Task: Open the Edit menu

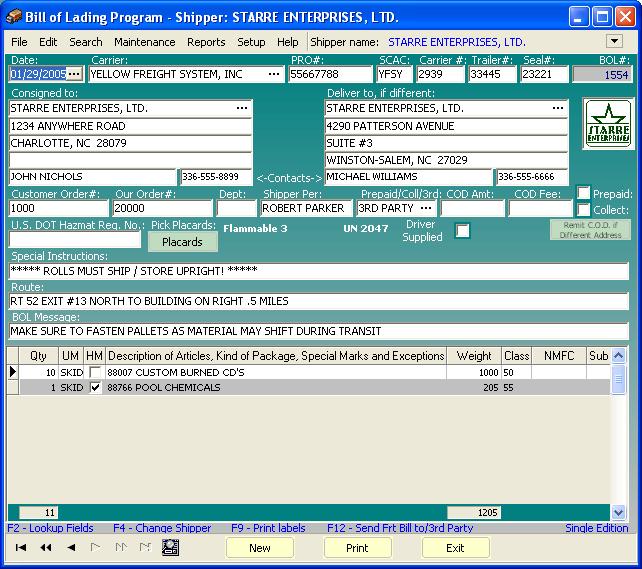Action: pos(48,42)
